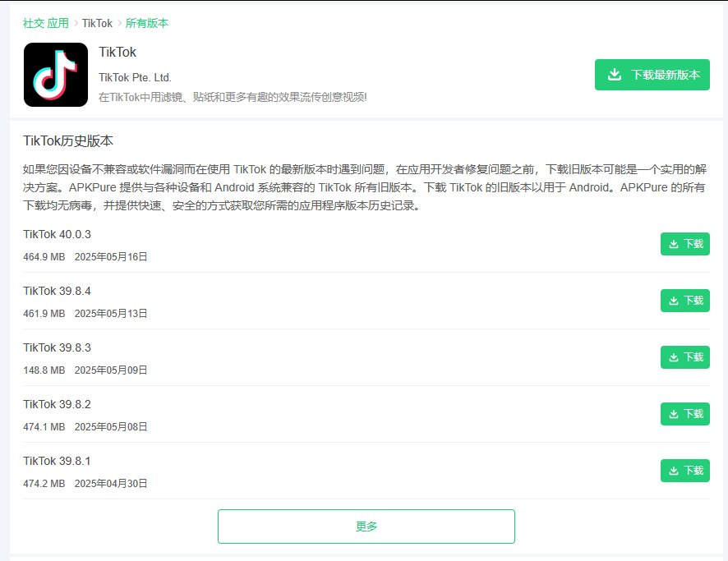This screenshot has width=728, height=561.
Task: Click the 2025年05月13日 release date
Action: click(x=111, y=313)
